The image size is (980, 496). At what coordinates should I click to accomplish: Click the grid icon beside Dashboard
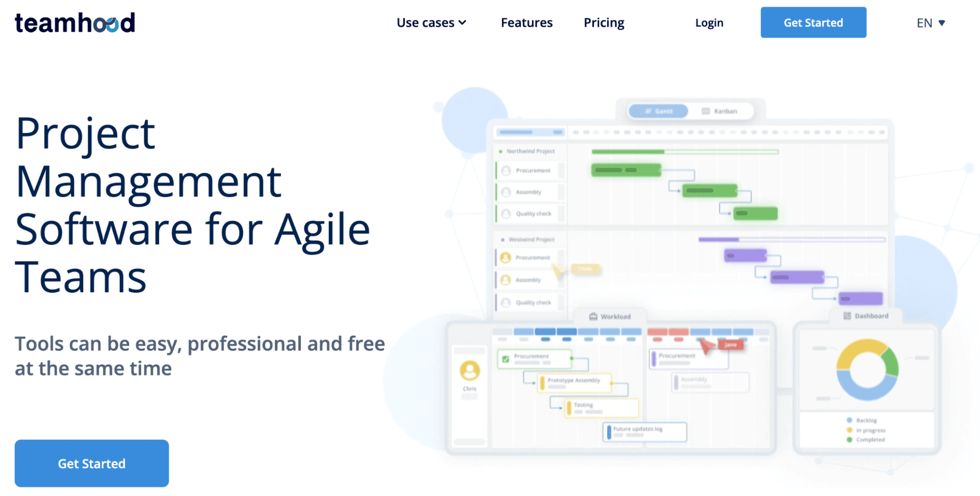coord(847,316)
